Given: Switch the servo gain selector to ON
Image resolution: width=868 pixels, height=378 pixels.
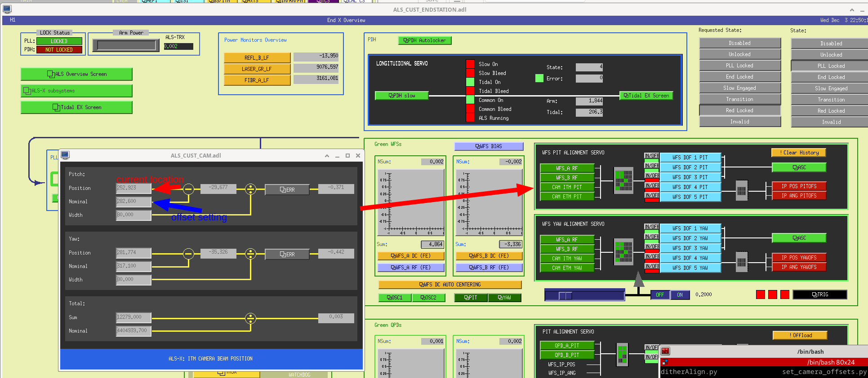Looking at the screenshot, I should pos(680,295).
